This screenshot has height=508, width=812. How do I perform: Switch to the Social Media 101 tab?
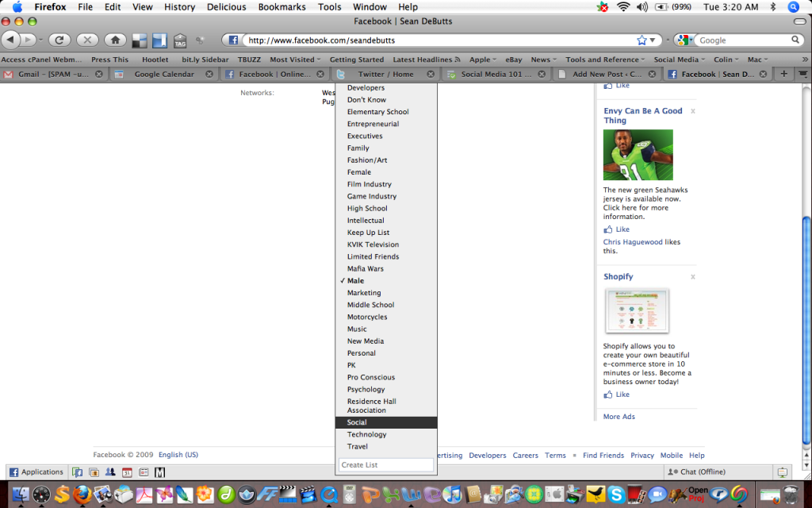tap(496, 74)
